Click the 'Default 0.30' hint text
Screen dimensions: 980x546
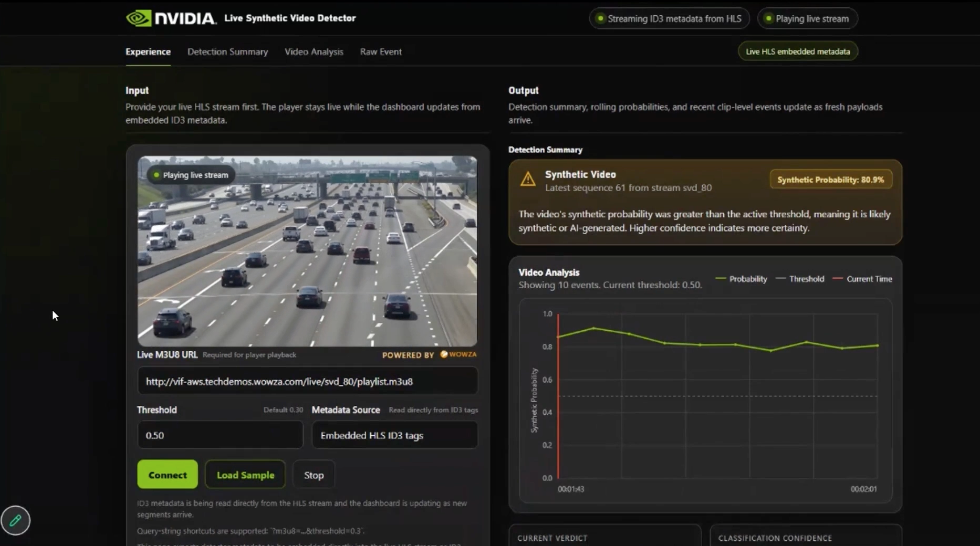(283, 409)
